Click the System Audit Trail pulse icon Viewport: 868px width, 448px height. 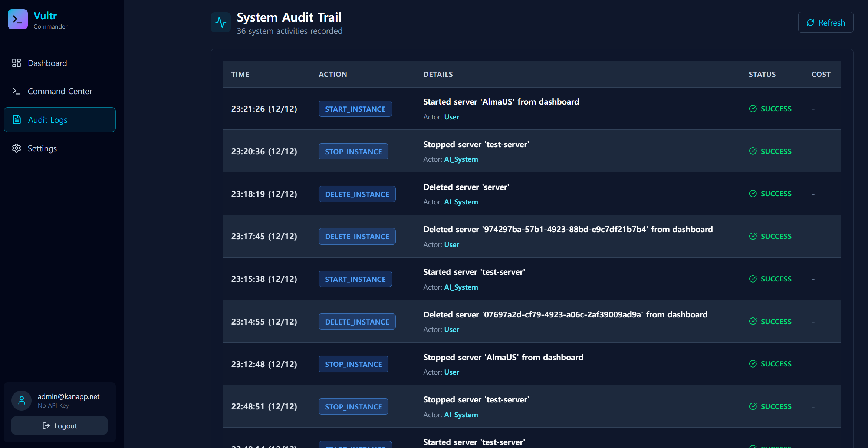[x=221, y=22]
